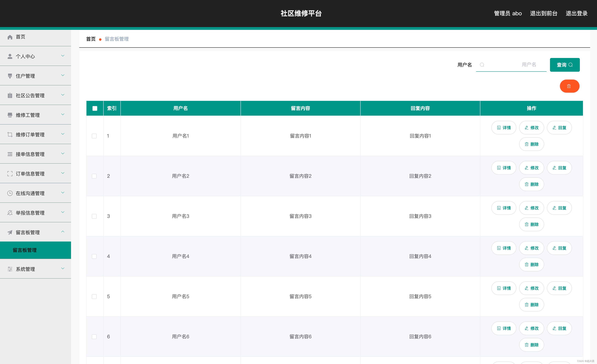This screenshot has width=597, height=364.
Task: Expand the 订单信息管理 menu chevron
Action: (63, 173)
